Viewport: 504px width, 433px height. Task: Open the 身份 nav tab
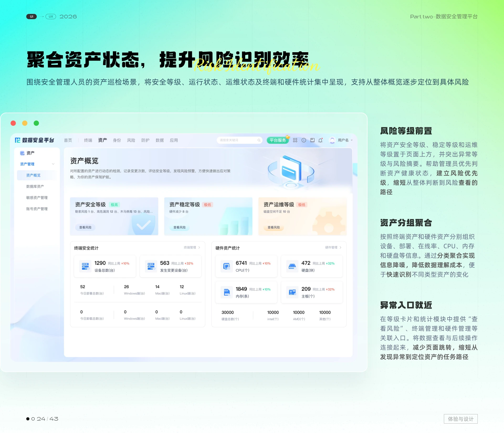(117, 140)
